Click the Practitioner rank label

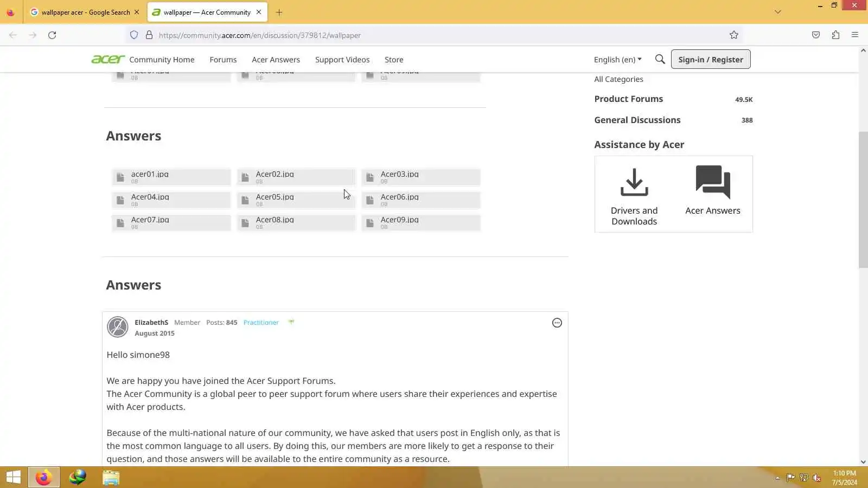click(261, 323)
